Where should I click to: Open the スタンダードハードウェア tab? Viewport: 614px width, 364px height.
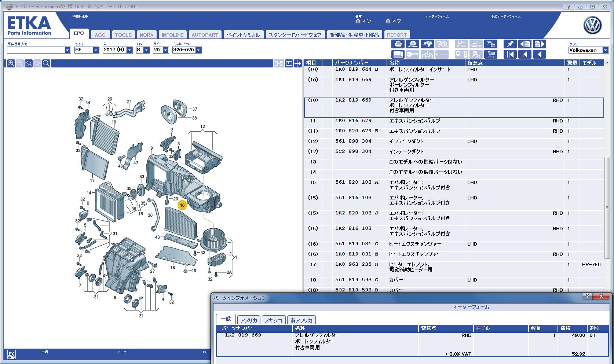295,35
